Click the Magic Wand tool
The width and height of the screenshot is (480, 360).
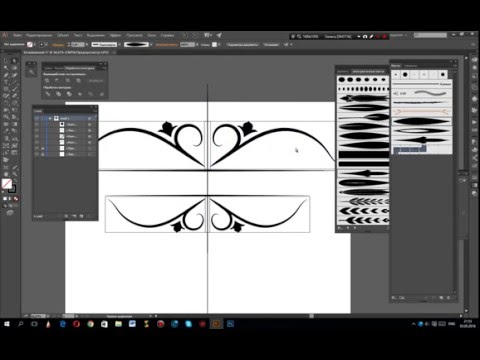(6, 68)
